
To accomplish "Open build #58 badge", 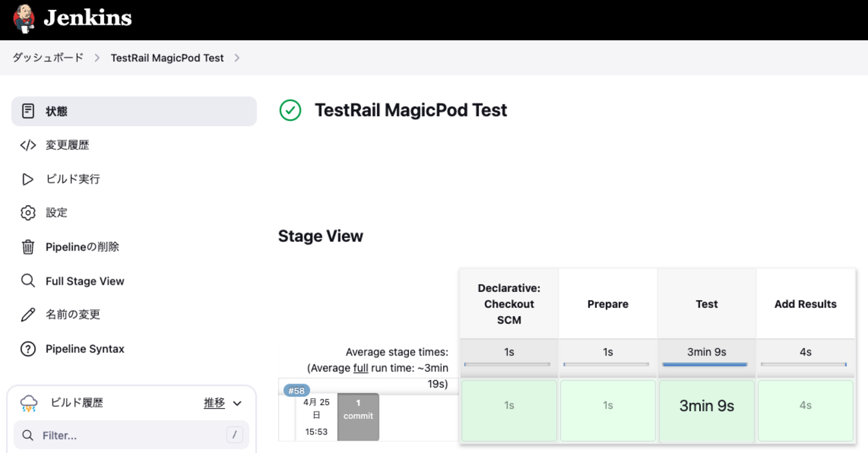I will 297,391.
